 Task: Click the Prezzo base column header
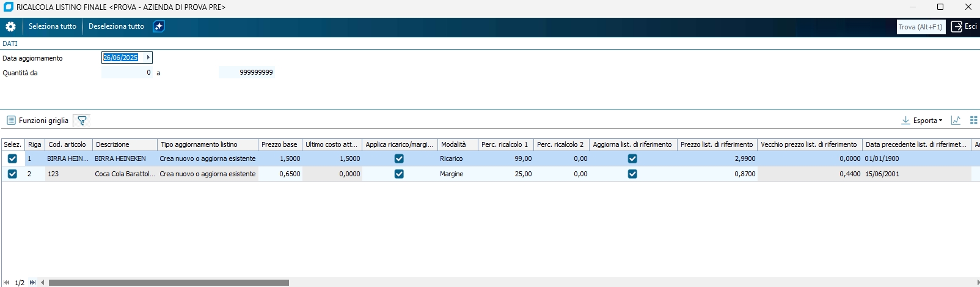coord(280,144)
